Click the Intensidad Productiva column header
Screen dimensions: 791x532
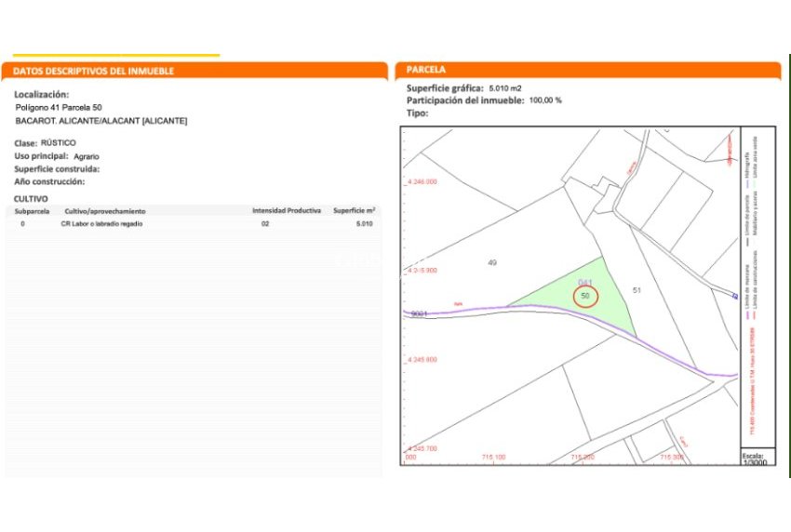pos(287,211)
